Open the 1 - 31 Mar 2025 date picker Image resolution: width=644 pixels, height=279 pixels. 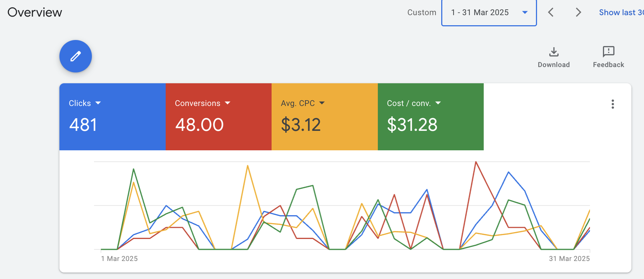pyautogui.click(x=489, y=13)
